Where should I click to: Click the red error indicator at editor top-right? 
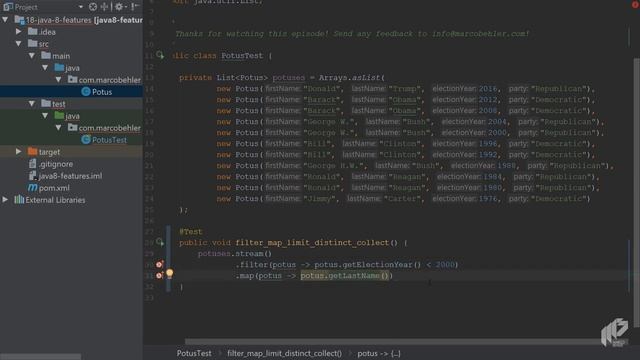click(635, 4)
